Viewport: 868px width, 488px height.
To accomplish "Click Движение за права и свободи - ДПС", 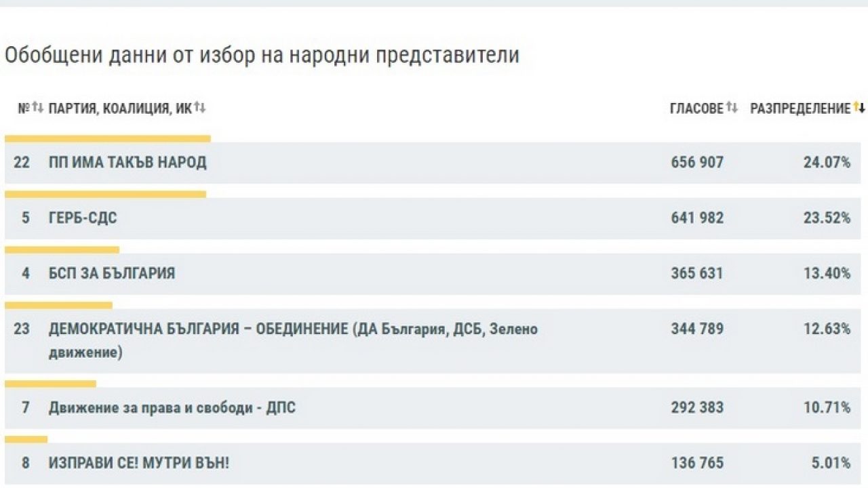I will click(x=172, y=408).
